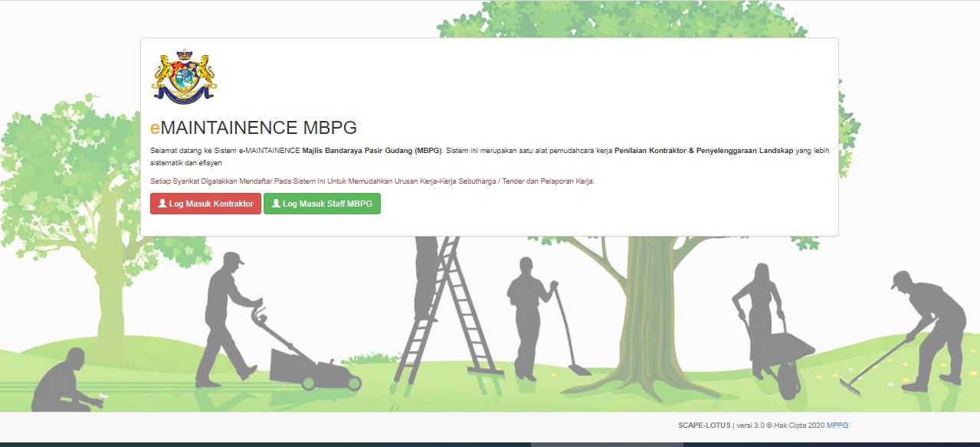Click 'Penilaian Kontraktor & Penyelenggaraan Landskap' text
The width and height of the screenshot is (980, 447).
pyautogui.click(x=703, y=151)
